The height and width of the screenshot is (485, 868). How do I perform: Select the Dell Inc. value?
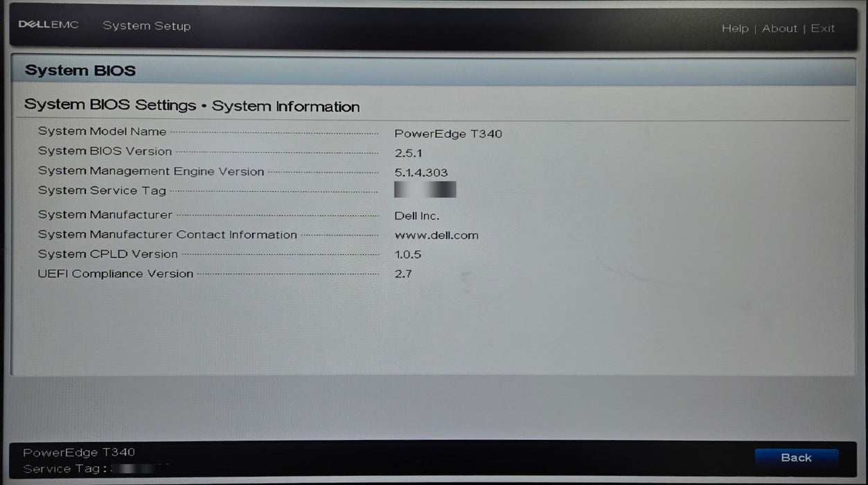(417, 216)
